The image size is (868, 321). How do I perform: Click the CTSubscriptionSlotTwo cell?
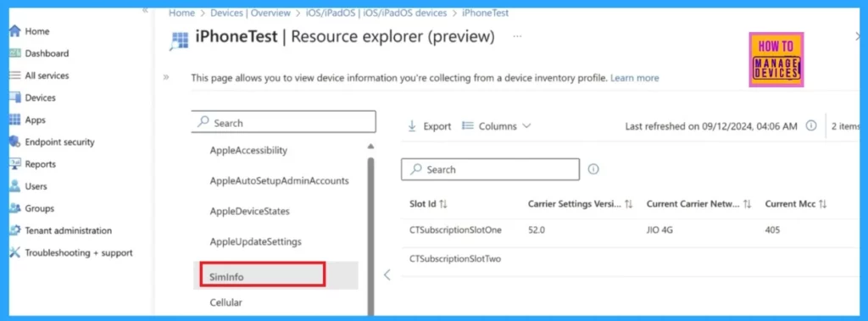click(455, 258)
